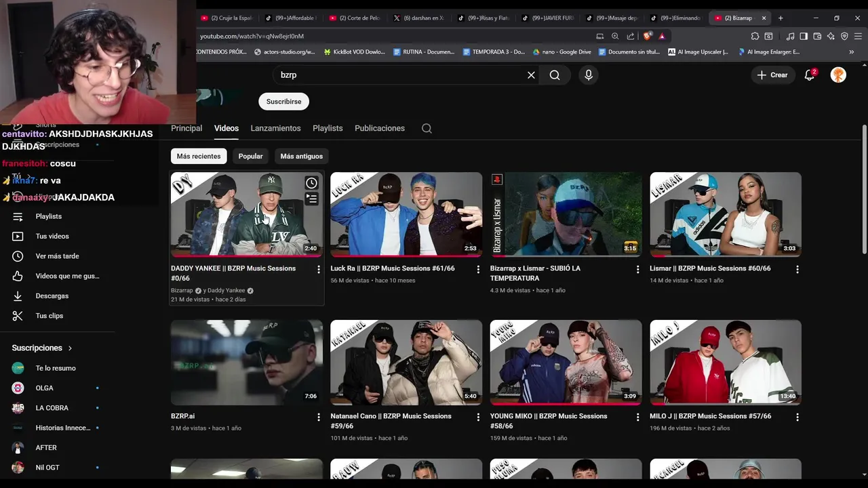Viewport: 868px width, 488px height.
Task: Switch to the Lanzamientos channel tab
Action: pos(275,128)
